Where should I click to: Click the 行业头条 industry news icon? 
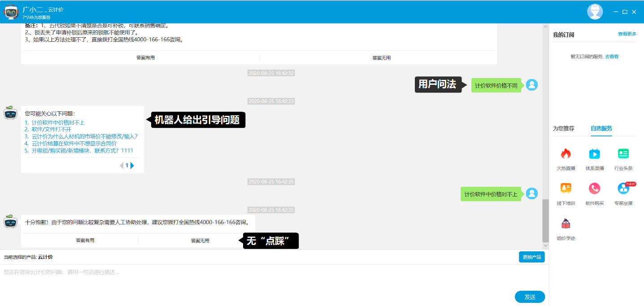(623, 154)
